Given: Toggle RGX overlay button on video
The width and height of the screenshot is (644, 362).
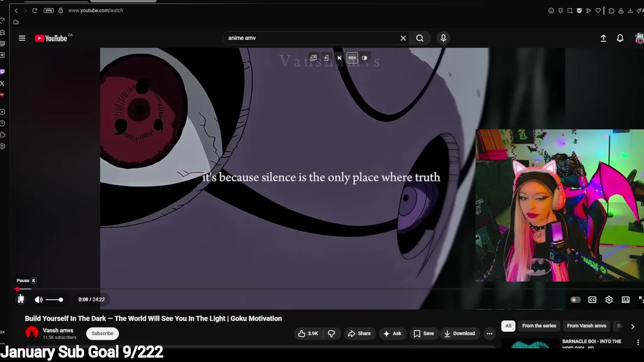Looking at the screenshot, I should coord(352,58).
